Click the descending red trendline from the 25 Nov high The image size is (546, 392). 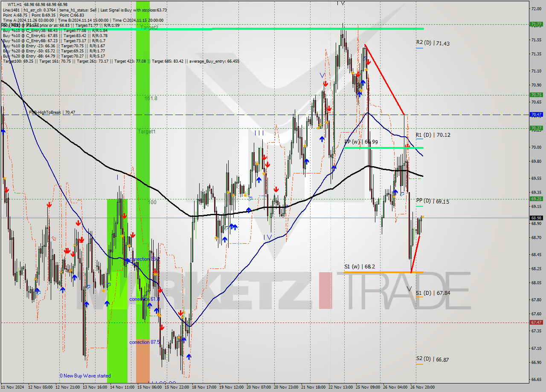pyautogui.click(x=385, y=80)
